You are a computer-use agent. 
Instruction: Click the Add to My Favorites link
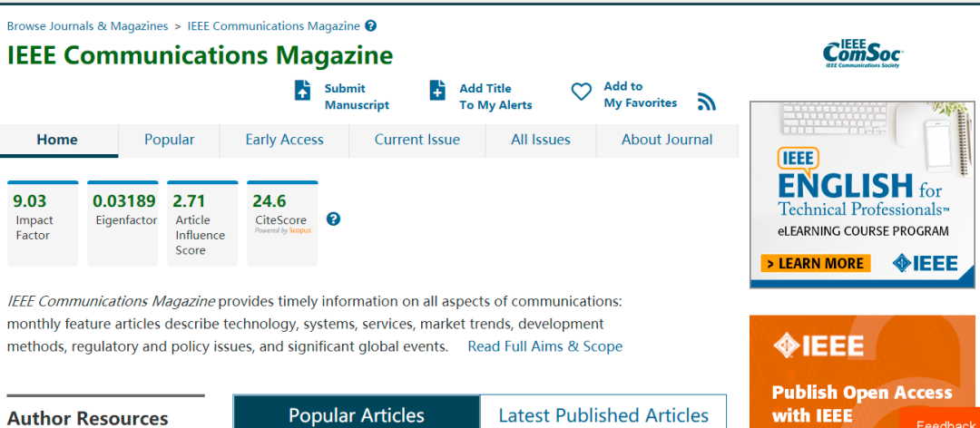pos(640,95)
